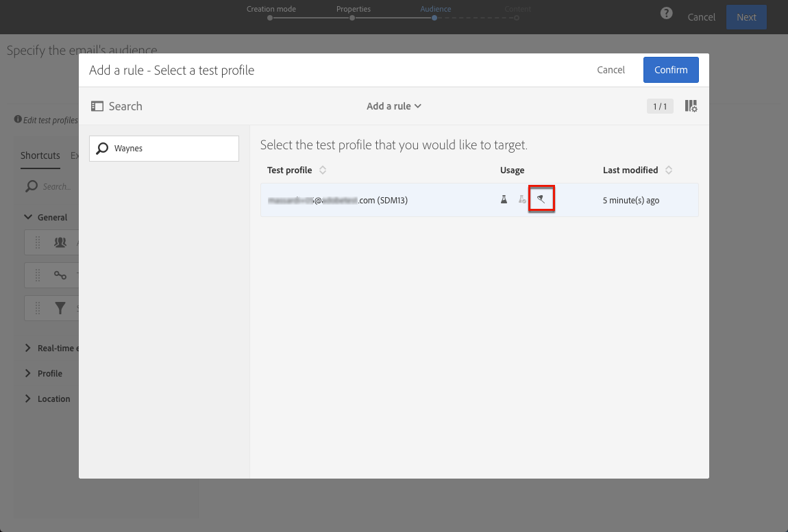Collapse the General section
The width and height of the screenshot is (788, 532).
pyautogui.click(x=28, y=217)
